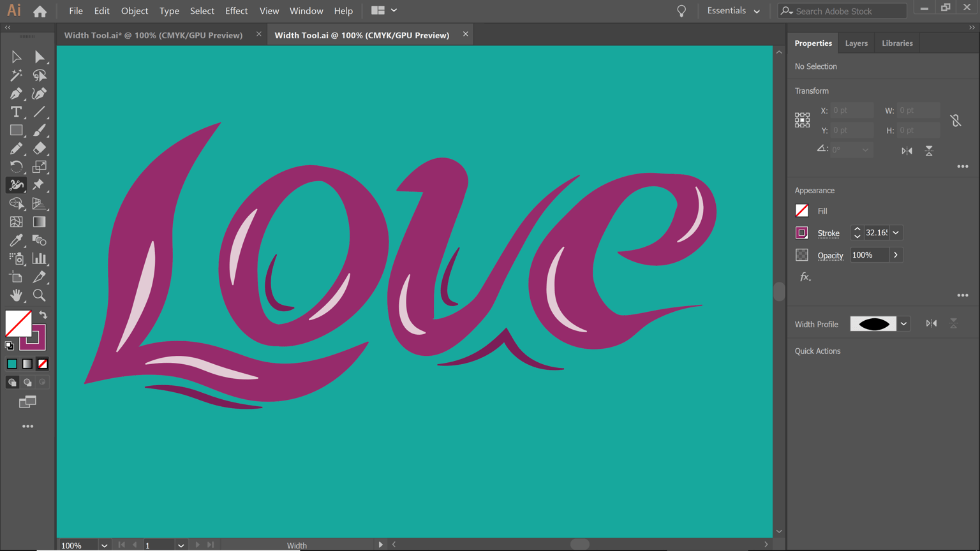Select the Column Graph tool
The width and height of the screenshot is (980, 551).
click(x=40, y=258)
